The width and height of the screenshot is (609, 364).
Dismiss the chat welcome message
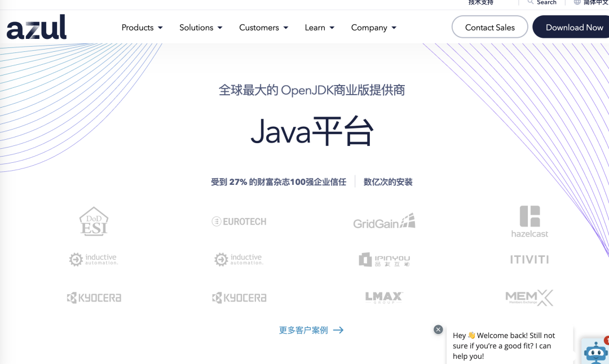click(x=438, y=329)
